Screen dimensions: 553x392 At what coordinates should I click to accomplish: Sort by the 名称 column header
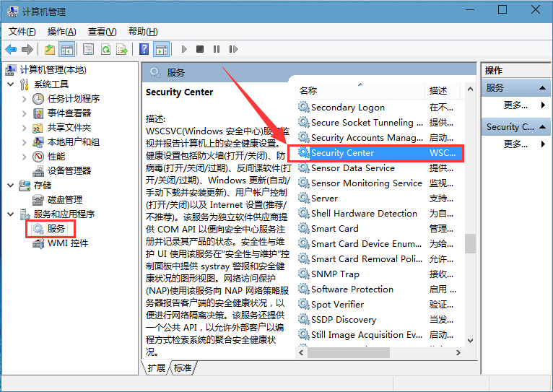[x=360, y=90]
